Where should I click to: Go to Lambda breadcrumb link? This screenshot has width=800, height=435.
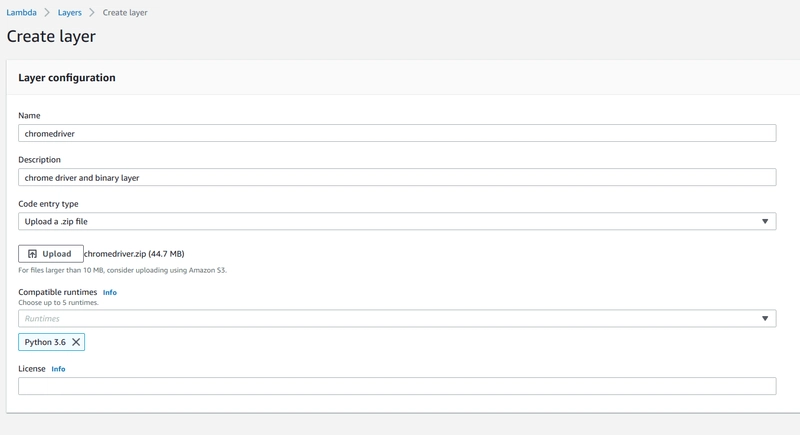pos(22,13)
